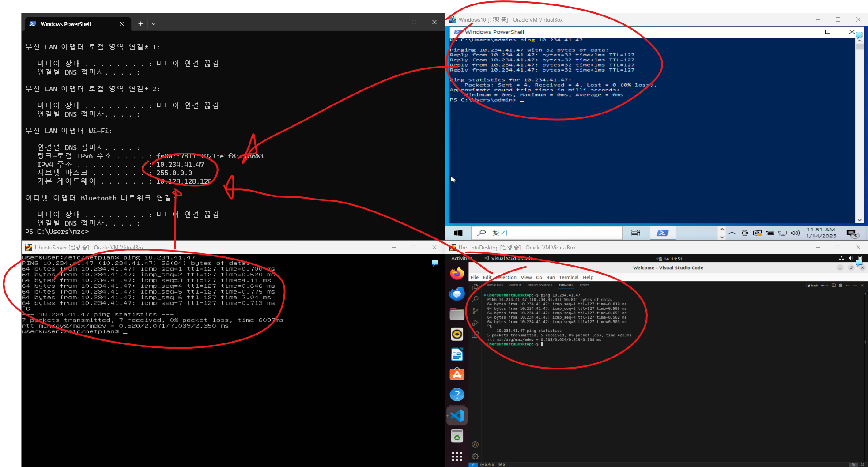The width and height of the screenshot is (868, 467).
Task: Open Manage gear in VS Code
Action: pos(475,456)
